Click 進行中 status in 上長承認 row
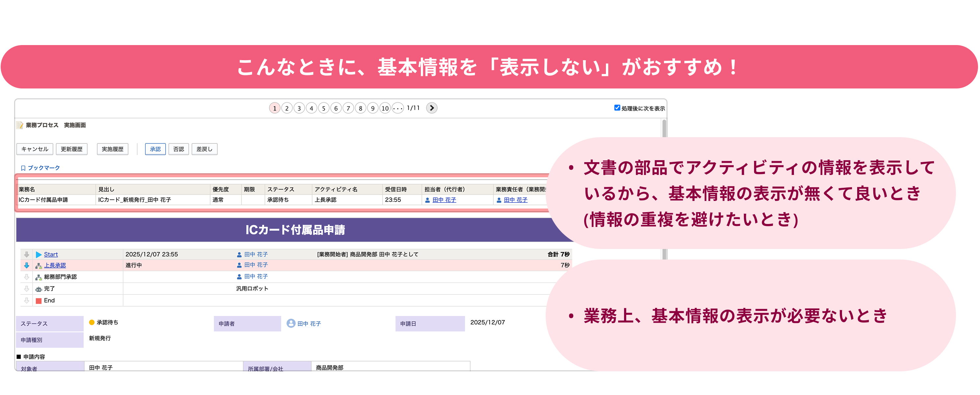The height and width of the screenshot is (395, 980). tap(134, 265)
